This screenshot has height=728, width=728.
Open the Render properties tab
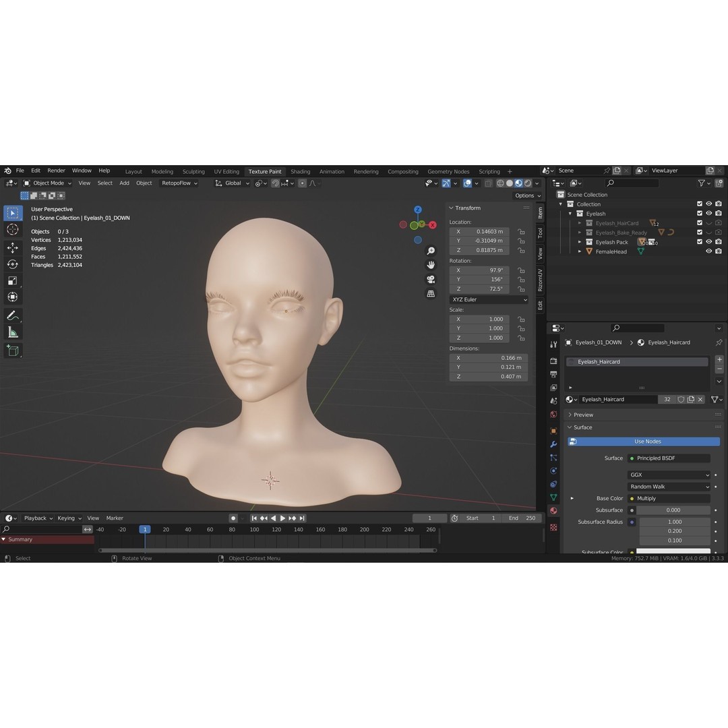tap(553, 361)
